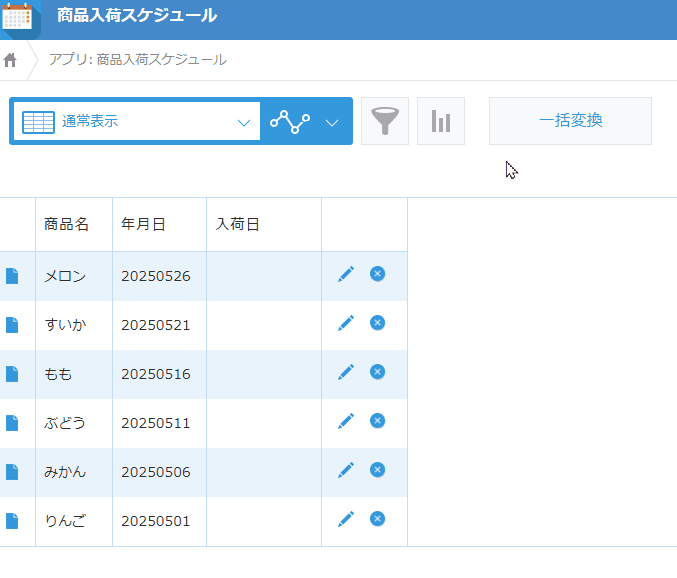Edit the りんご record with pencil icon
677x578 pixels.
(x=346, y=519)
